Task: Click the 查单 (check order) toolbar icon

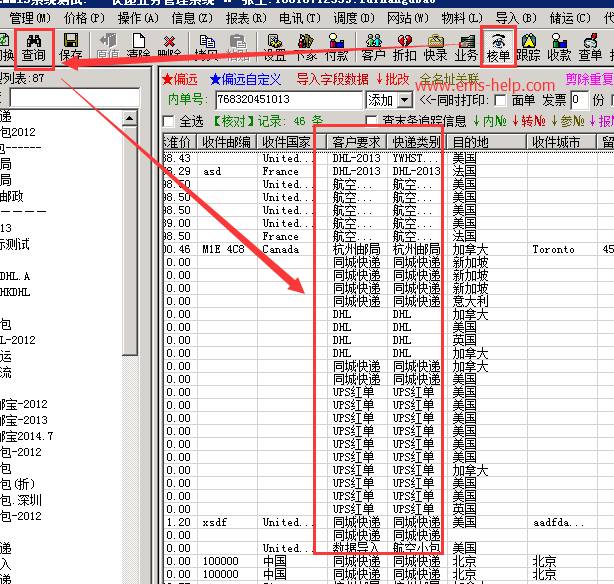Action: 590,48
